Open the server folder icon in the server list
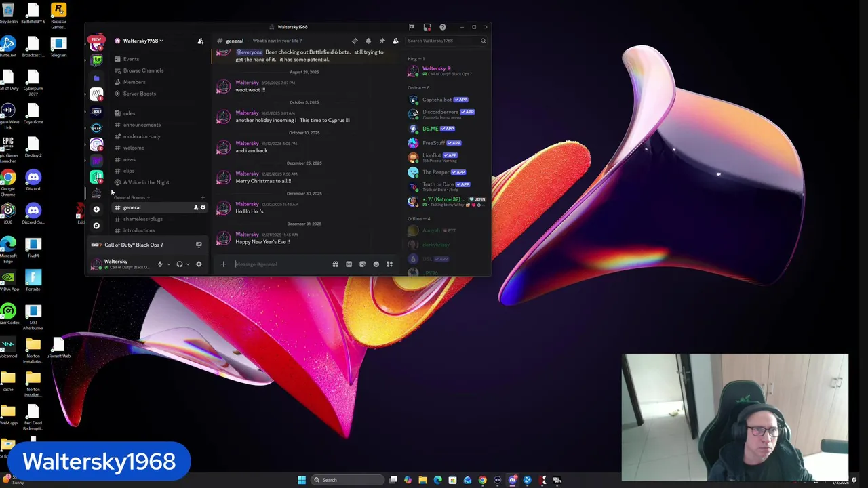Viewport: 868px width, 488px height. [x=96, y=78]
